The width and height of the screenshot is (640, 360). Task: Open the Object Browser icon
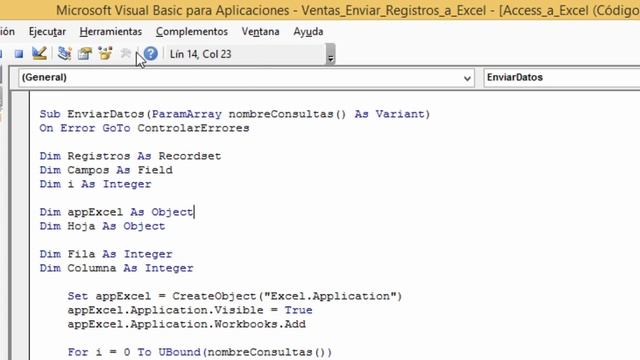[105, 53]
